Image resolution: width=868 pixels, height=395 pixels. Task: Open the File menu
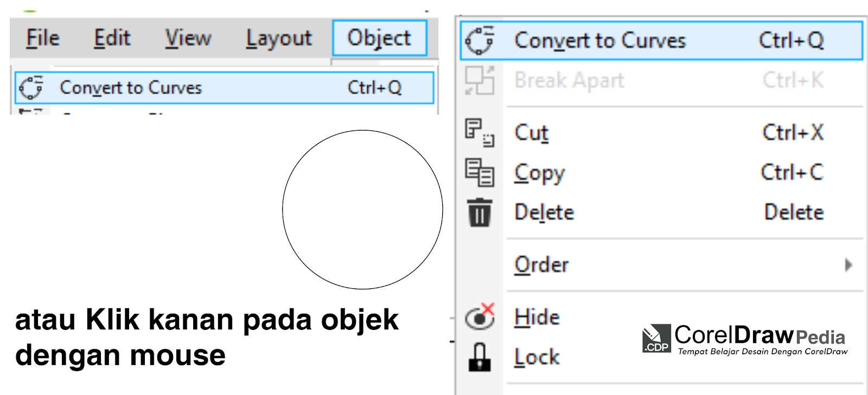tap(41, 38)
